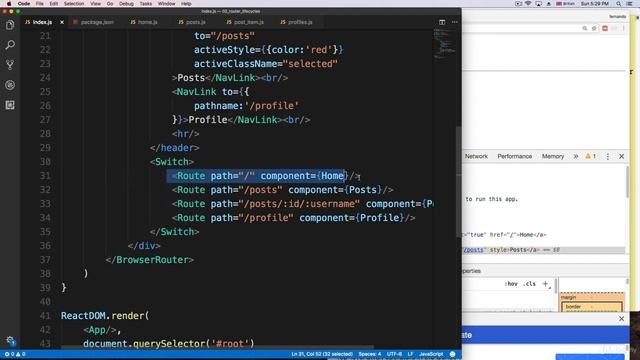The width and height of the screenshot is (640, 360).
Task: Open the Memory tab in DevTools
Action: pos(553,156)
